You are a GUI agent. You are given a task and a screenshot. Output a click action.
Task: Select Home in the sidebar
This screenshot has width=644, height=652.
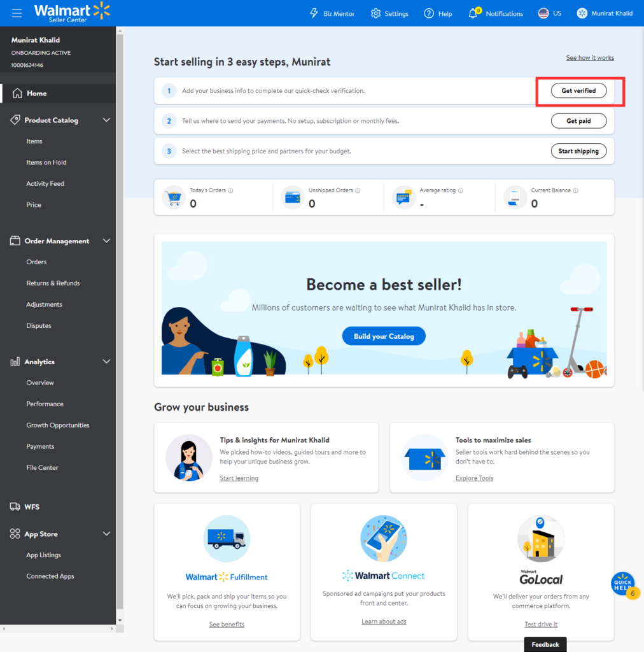pos(36,94)
